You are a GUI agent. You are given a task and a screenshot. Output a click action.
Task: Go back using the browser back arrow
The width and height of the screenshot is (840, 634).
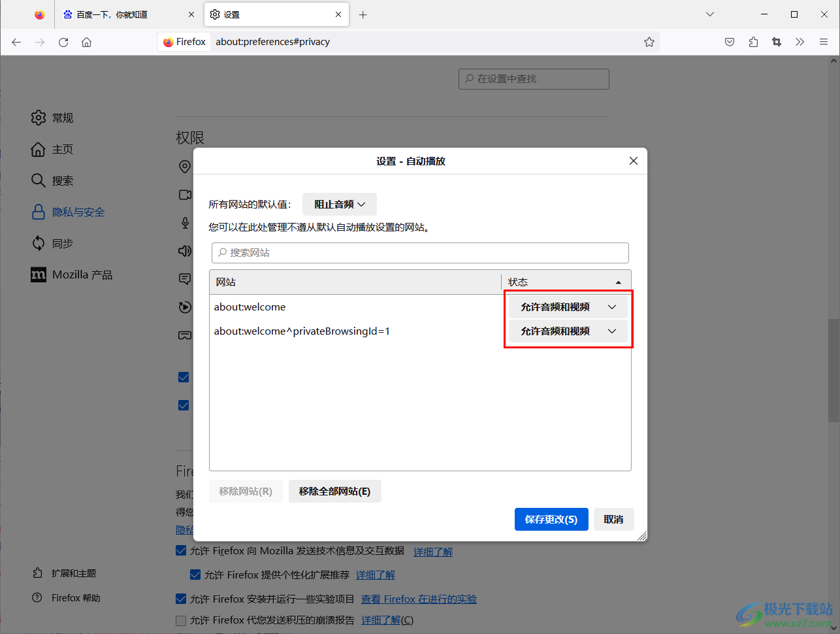click(x=16, y=42)
